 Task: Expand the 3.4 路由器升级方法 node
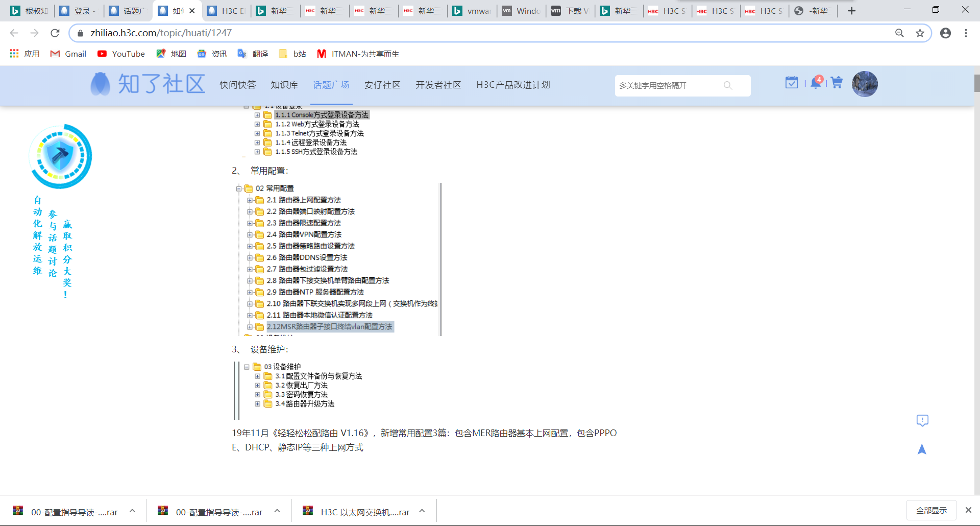pos(258,404)
